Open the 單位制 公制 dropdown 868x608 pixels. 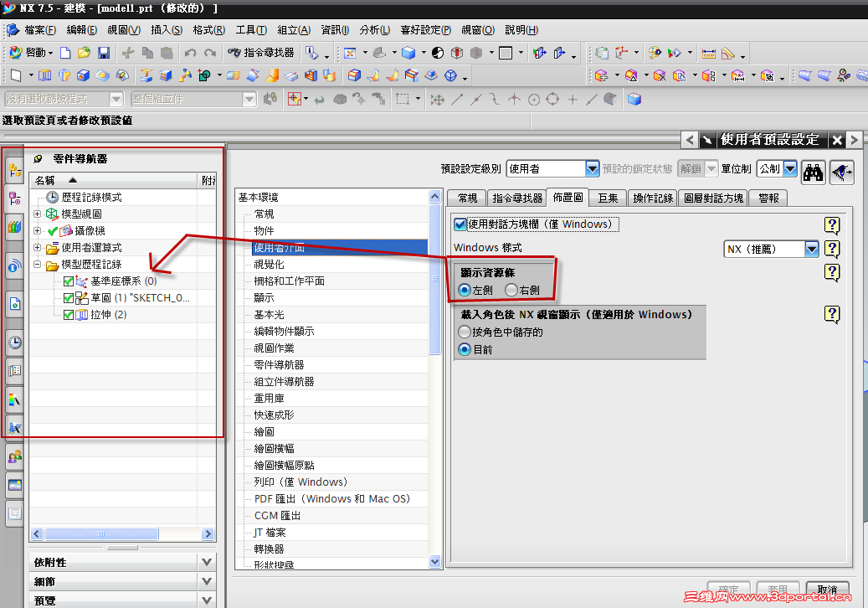(x=790, y=168)
